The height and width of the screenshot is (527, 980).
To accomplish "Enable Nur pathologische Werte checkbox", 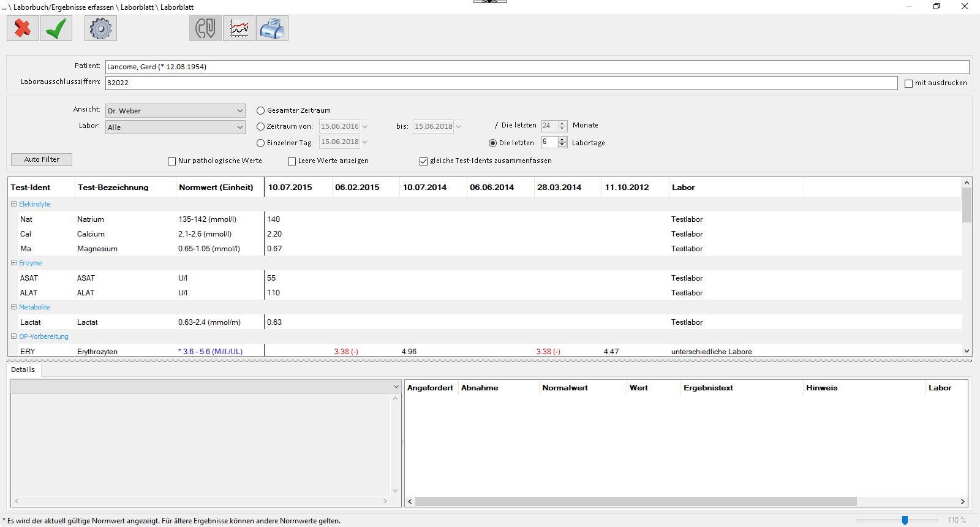I will (172, 161).
